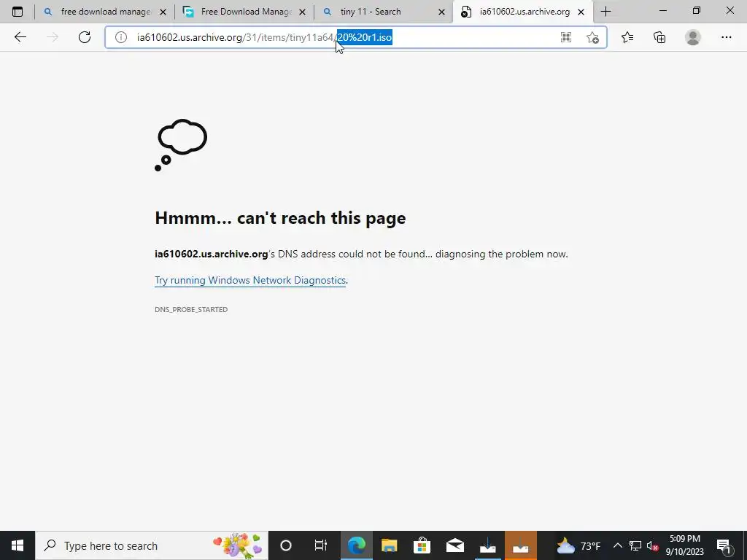Screen dimensions: 747x560
Task: Close the free download manager search tab
Action: click(163, 12)
